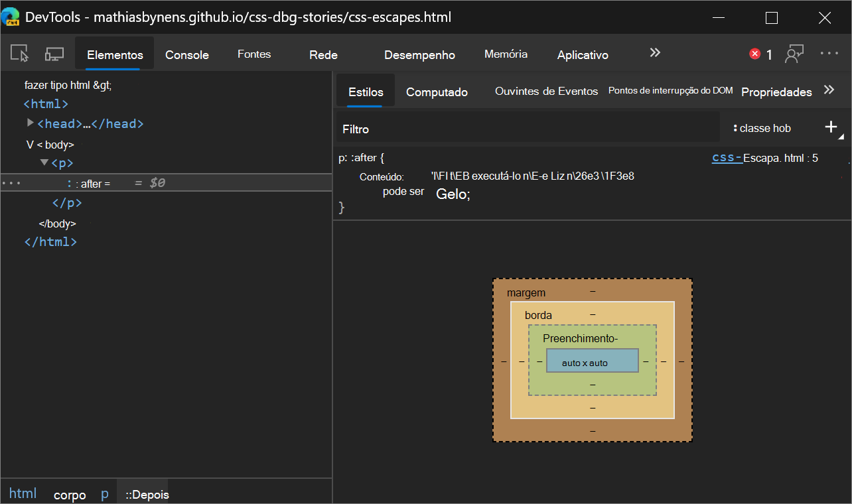Expand the head element node
852x504 pixels.
coord(30,123)
